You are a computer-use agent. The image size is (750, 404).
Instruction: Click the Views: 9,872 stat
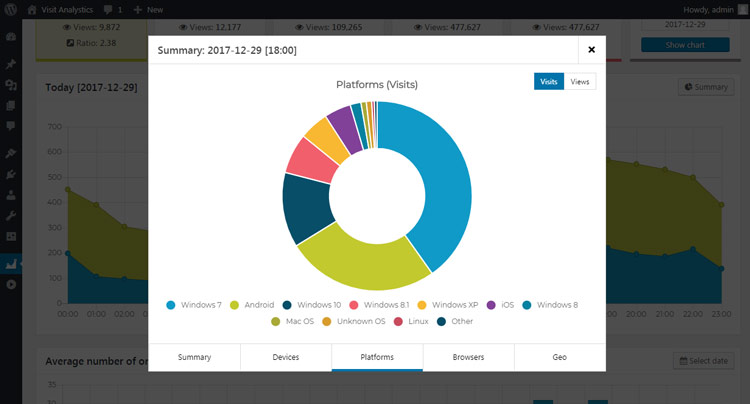coord(91,27)
